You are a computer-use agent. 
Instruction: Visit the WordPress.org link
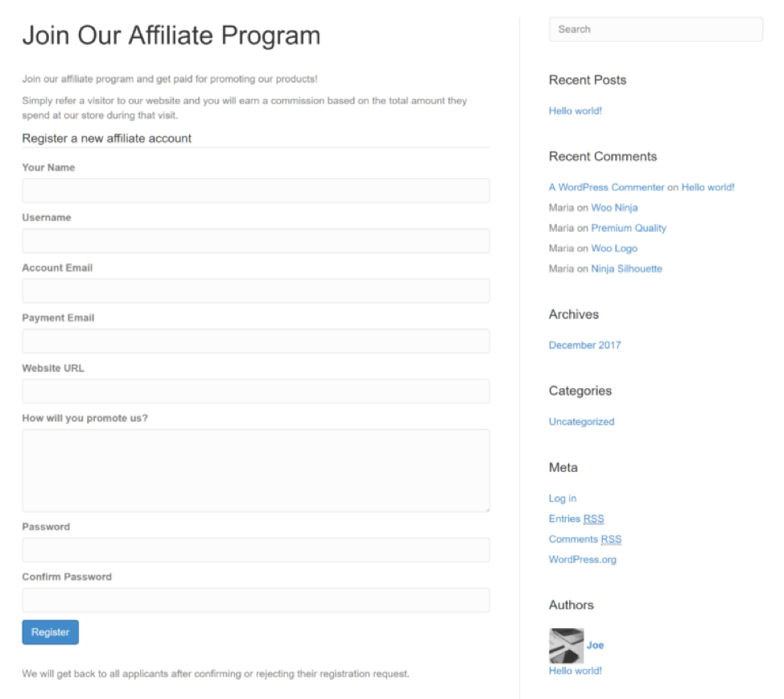583,560
